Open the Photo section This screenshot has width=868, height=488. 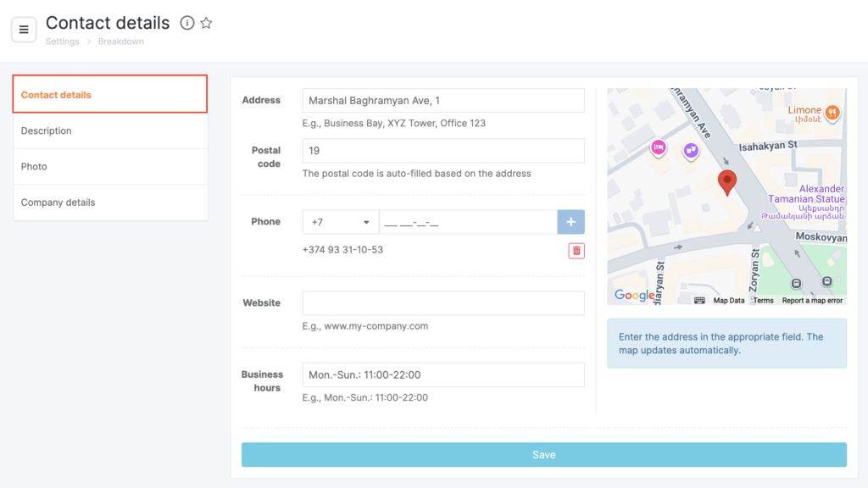point(110,167)
